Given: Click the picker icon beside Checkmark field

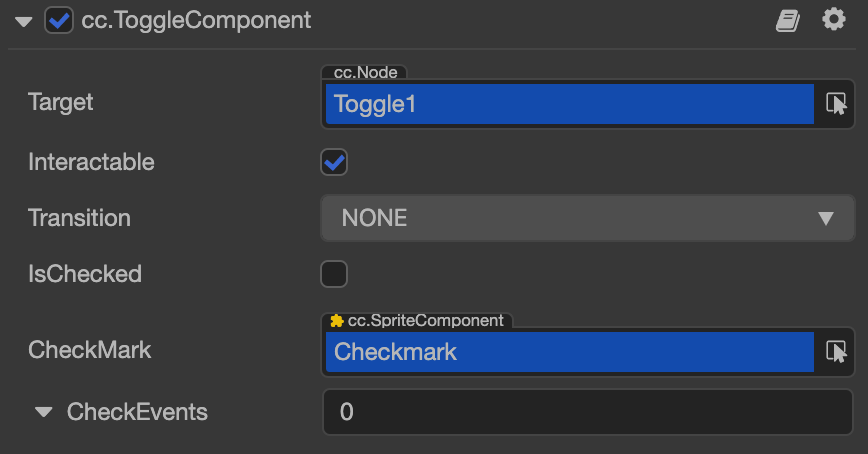Looking at the screenshot, I should [x=836, y=352].
